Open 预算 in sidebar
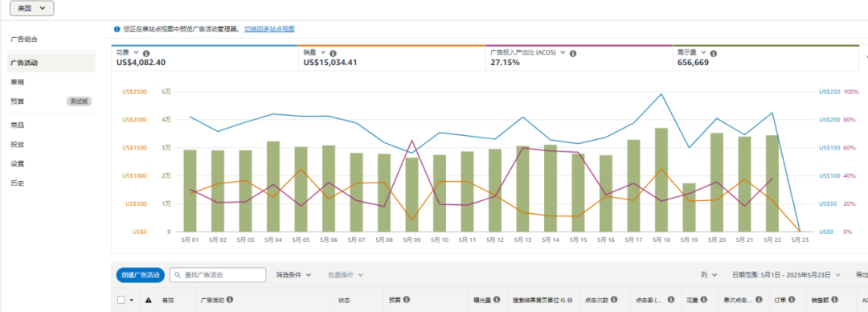 pyautogui.click(x=17, y=101)
